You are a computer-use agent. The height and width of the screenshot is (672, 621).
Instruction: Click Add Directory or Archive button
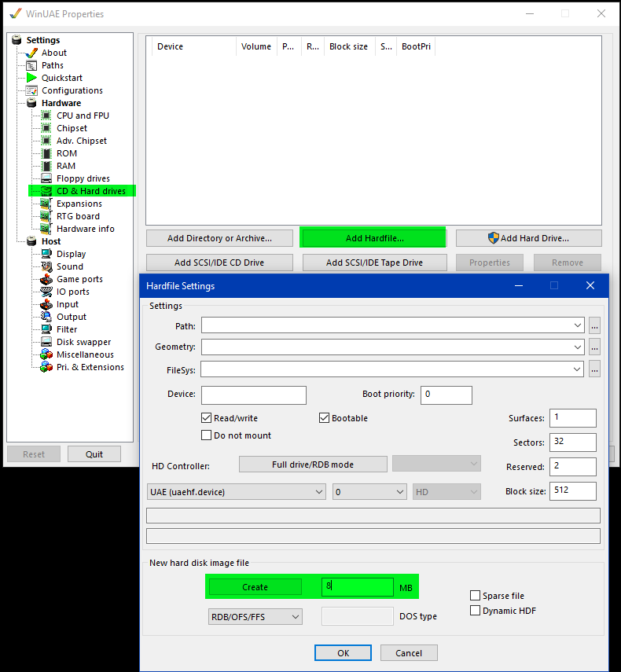219,238
